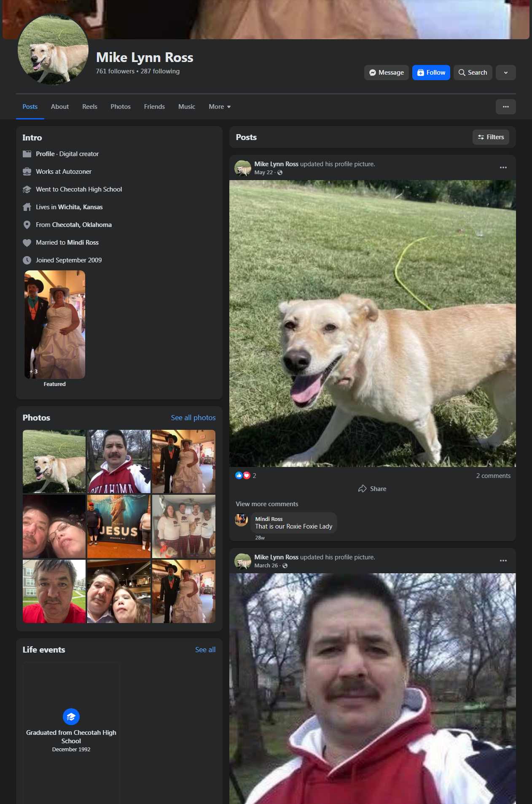Open options menu for the March 26 post

click(x=503, y=561)
